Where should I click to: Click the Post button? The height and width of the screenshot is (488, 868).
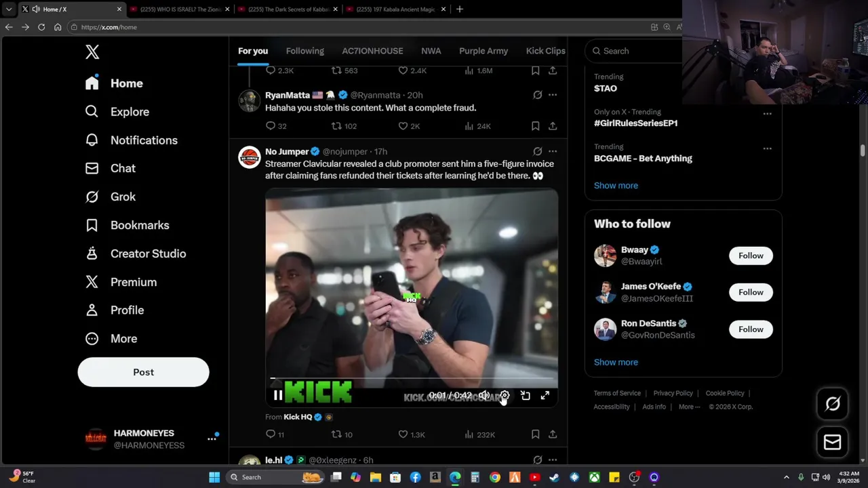[x=143, y=372]
